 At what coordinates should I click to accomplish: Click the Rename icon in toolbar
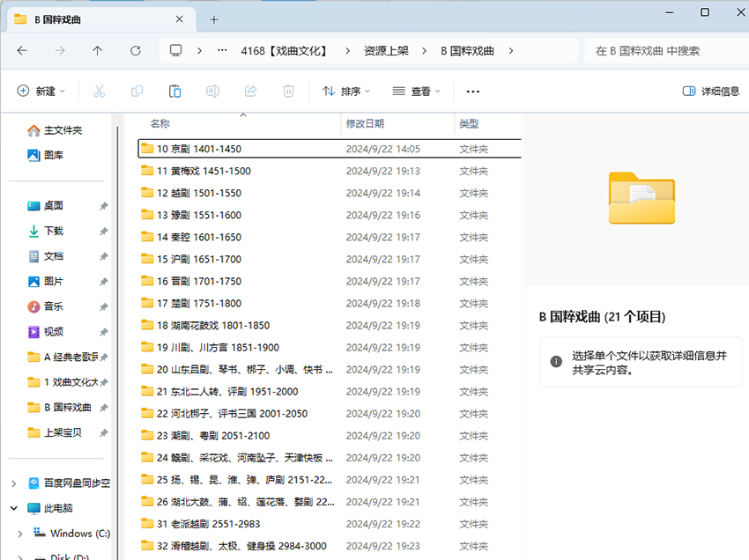pyautogui.click(x=212, y=91)
